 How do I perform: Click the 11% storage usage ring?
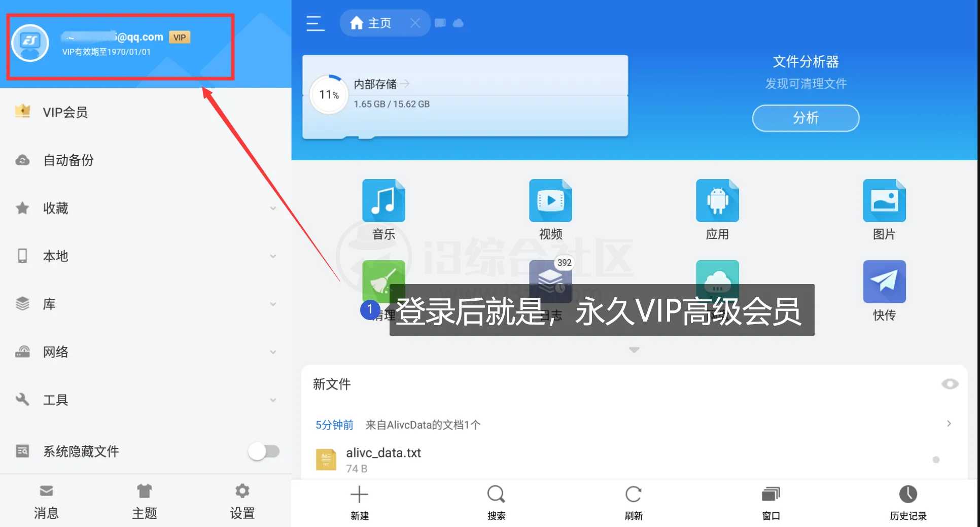(329, 94)
